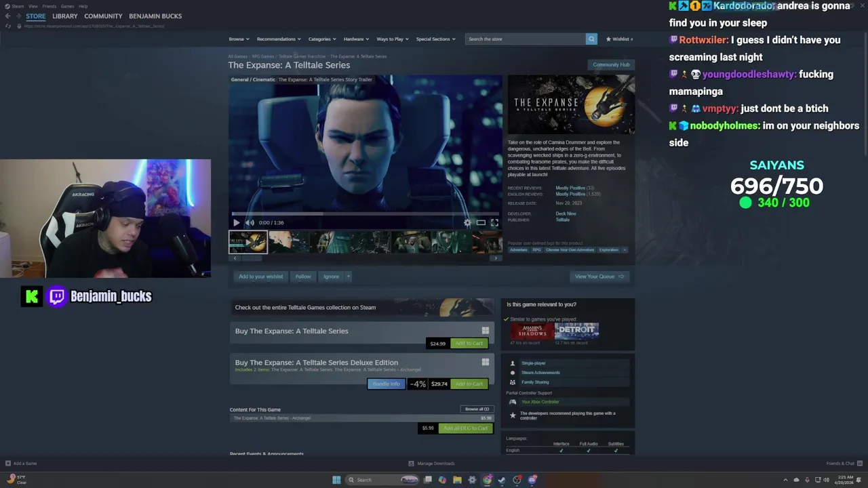Screen dimensions: 868x488
Task: Open File Explorer from the taskbar
Action: pos(457,480)
